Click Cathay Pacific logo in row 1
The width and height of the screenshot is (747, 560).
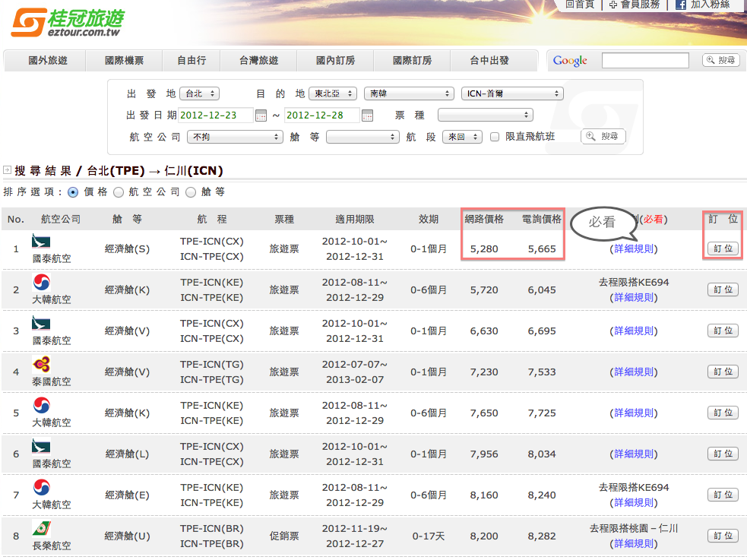[x=41, y=242]
